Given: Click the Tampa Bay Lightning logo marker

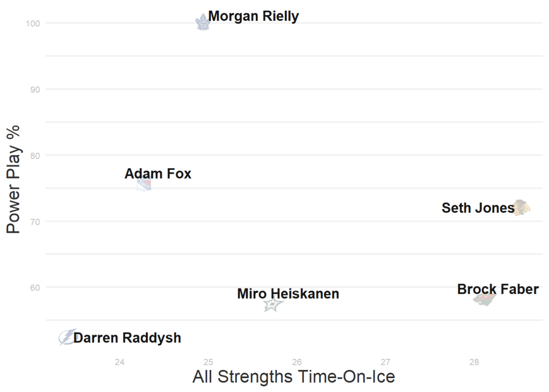Looking at the screenshot, I should 67,337.
